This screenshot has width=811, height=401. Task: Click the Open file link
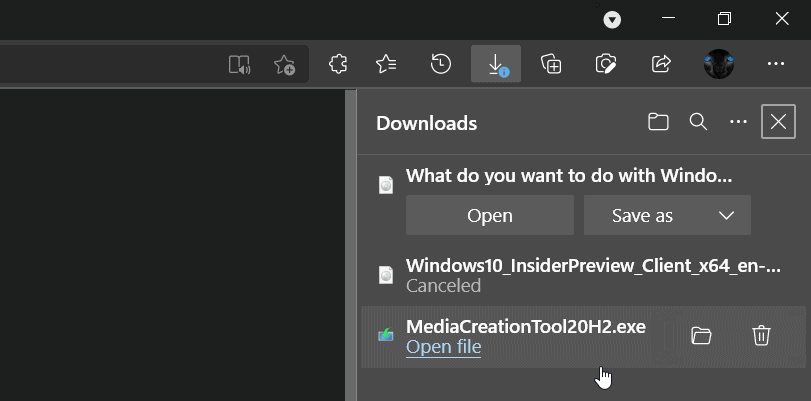tap(444, 347)
